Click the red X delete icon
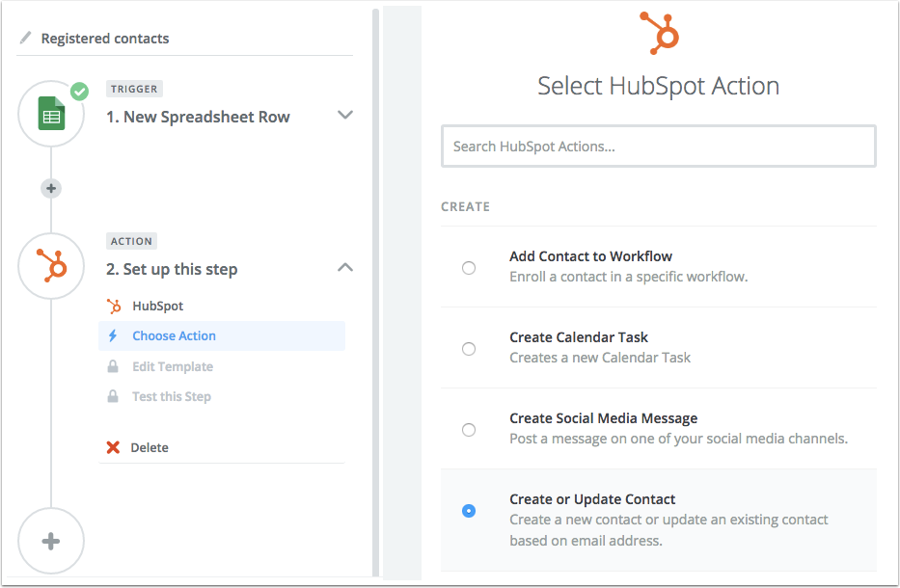Viewport: 900px width, 588px height. tap(114, 447)
